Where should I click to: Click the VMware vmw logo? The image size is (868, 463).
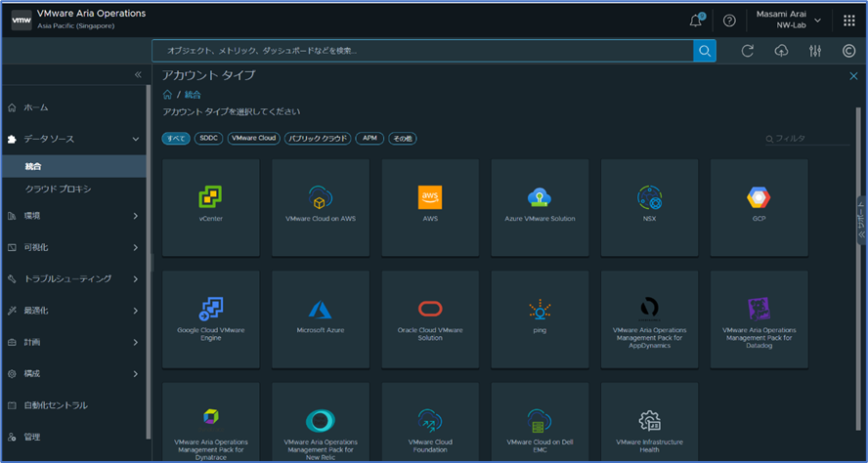22,21
